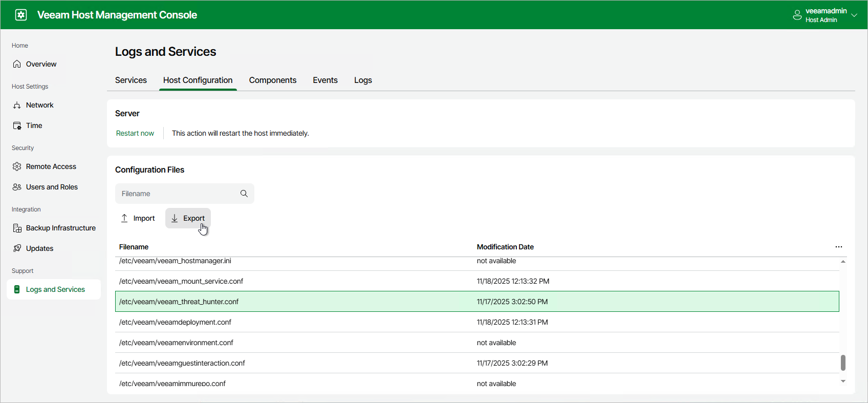Click the 11/18/2025 12:13:32 PM date cell
The width and height of the screenshot is (868, 403).
(513, 281)
